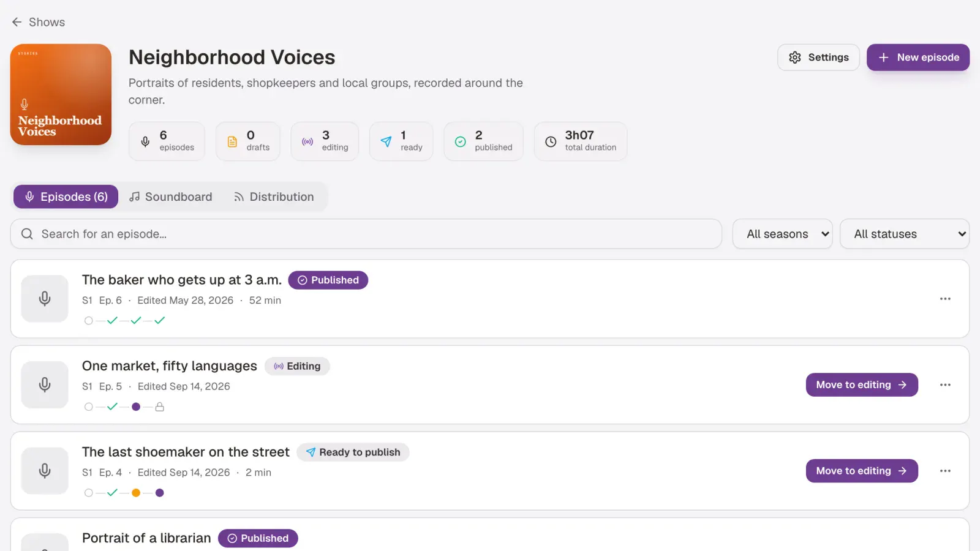Click purple progress dot on market episode
The image size is (980, 551).
(136, 407)
